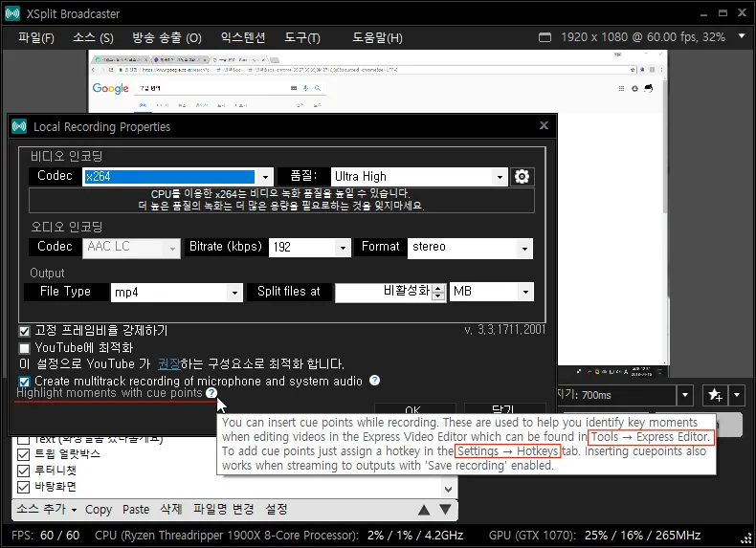Open File Type mp4 dropdown
This screenshot has width=756, height=548.
click(x=234, y=293)
